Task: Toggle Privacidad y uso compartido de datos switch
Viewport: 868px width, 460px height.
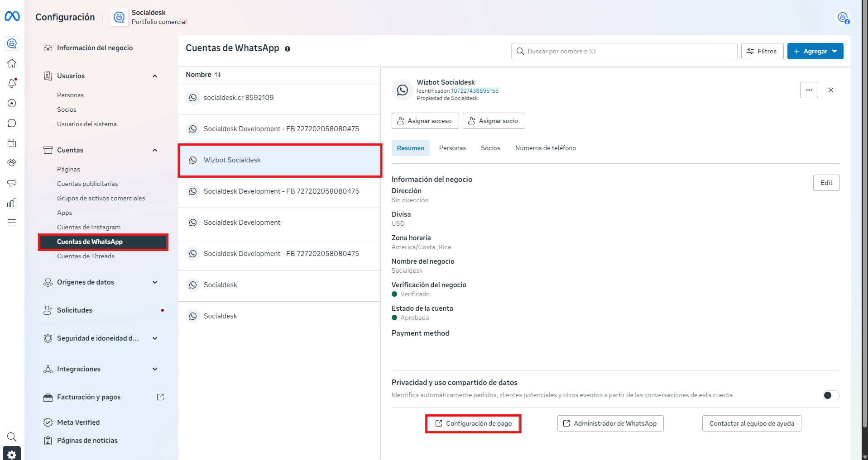Action: (831, 395)
